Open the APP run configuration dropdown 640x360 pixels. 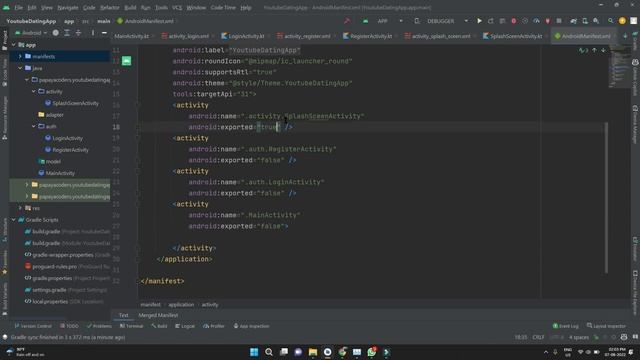coord(382,21)
